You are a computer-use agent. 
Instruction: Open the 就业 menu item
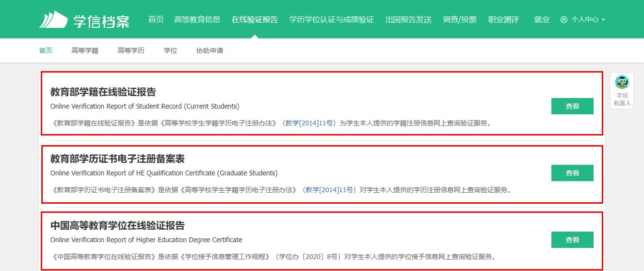(x=542, y=20)
